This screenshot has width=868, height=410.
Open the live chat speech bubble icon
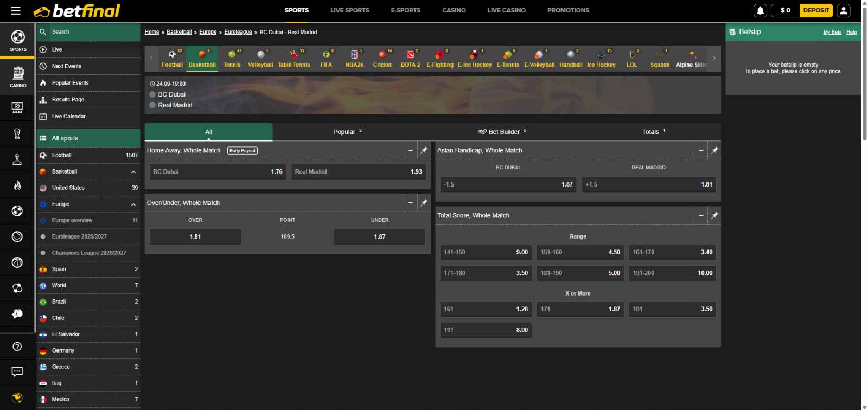pyautogui.click(x=17, y=372)
